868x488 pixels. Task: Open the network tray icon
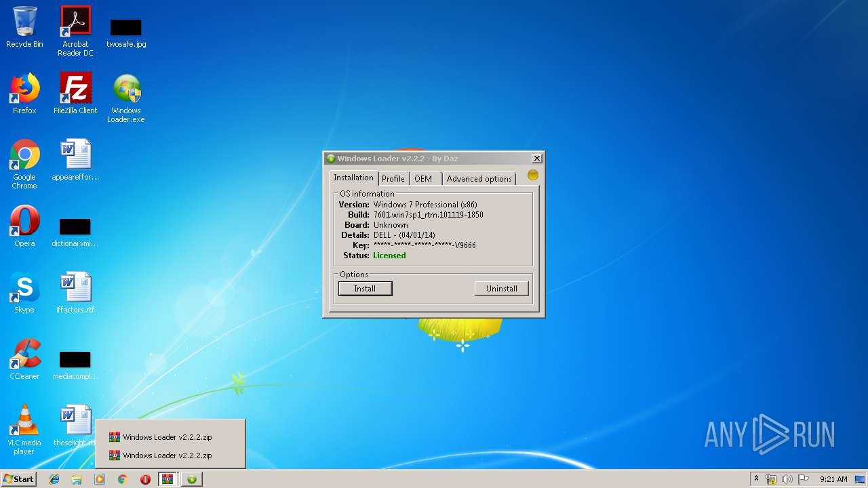point(771,479)
